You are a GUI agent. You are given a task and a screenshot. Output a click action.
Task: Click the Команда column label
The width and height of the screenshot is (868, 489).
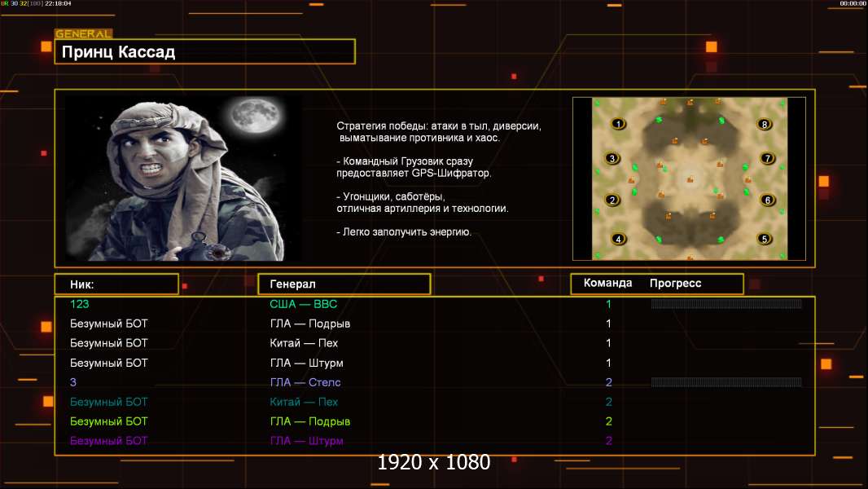click(607, 284)
